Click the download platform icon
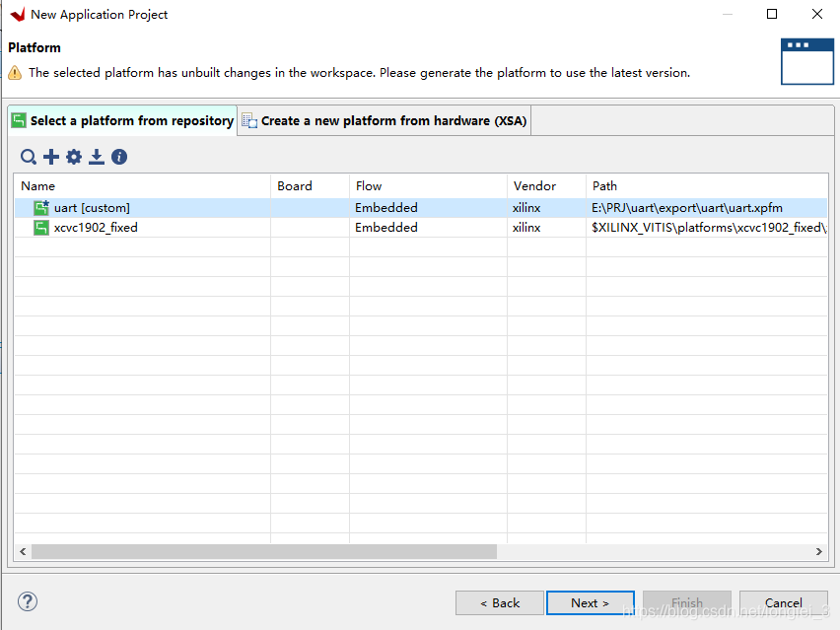This screenshot has height=630, width=840. (x=97, y=157)
